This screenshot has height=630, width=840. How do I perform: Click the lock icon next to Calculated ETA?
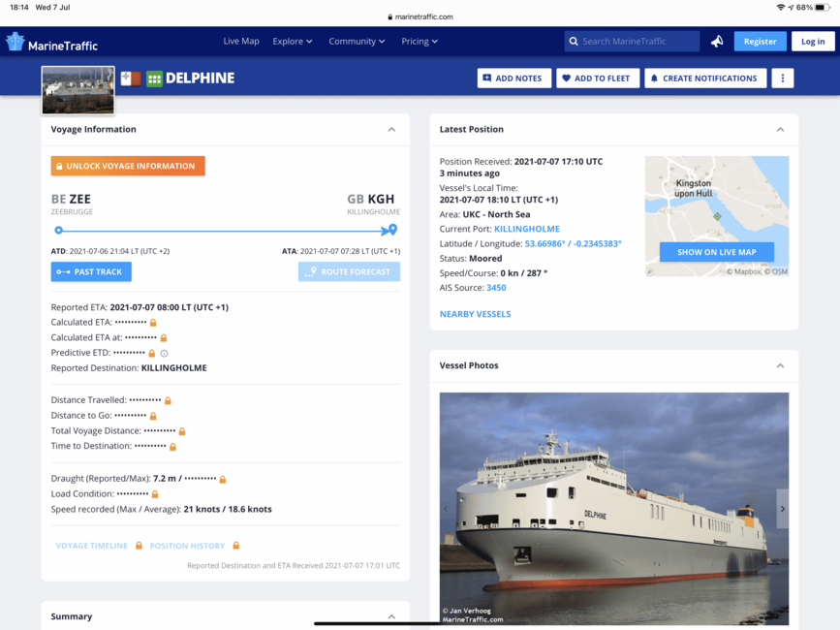pos(153,323)
